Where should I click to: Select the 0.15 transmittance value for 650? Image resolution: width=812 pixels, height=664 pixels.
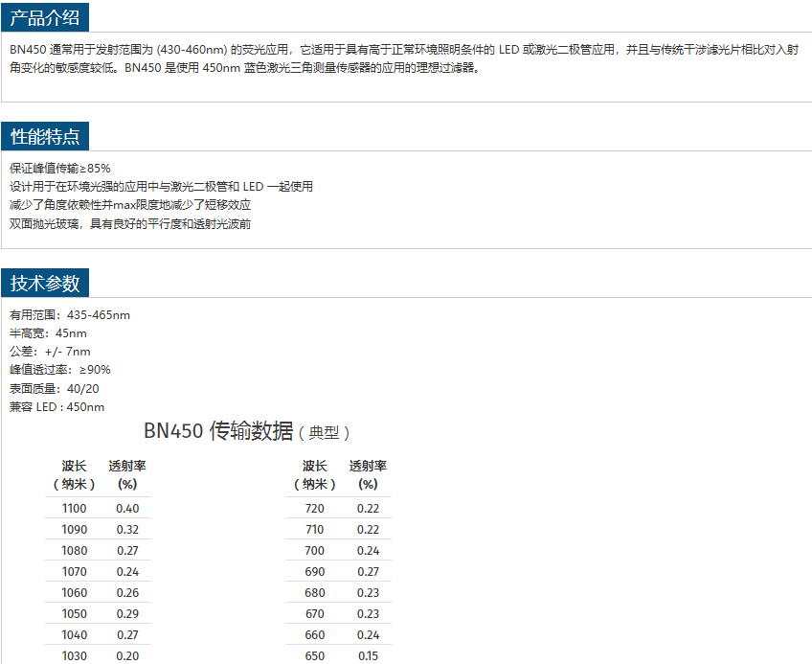coord(368,656)
